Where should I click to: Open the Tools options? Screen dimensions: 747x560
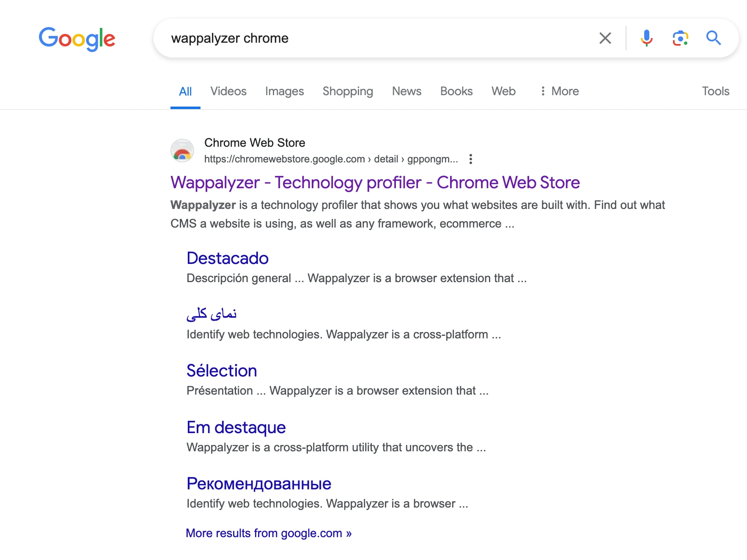716,91
